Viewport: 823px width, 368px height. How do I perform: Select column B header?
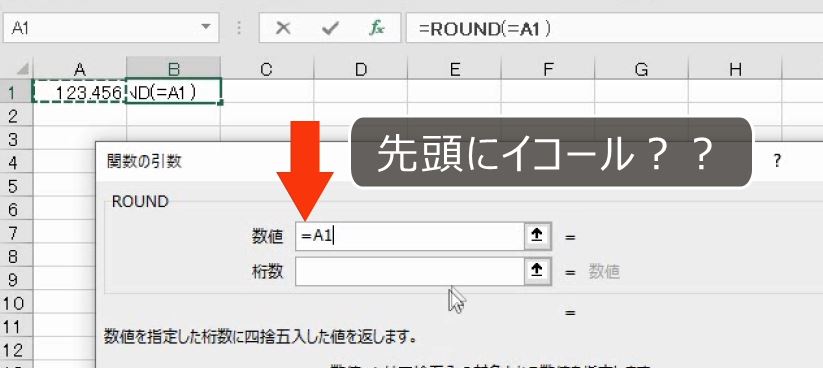coord(174,69)
